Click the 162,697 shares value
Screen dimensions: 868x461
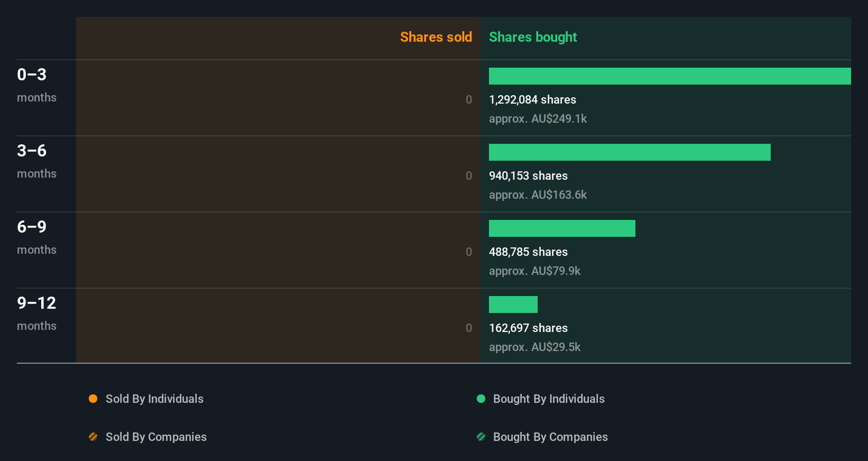tap(528, 328)
